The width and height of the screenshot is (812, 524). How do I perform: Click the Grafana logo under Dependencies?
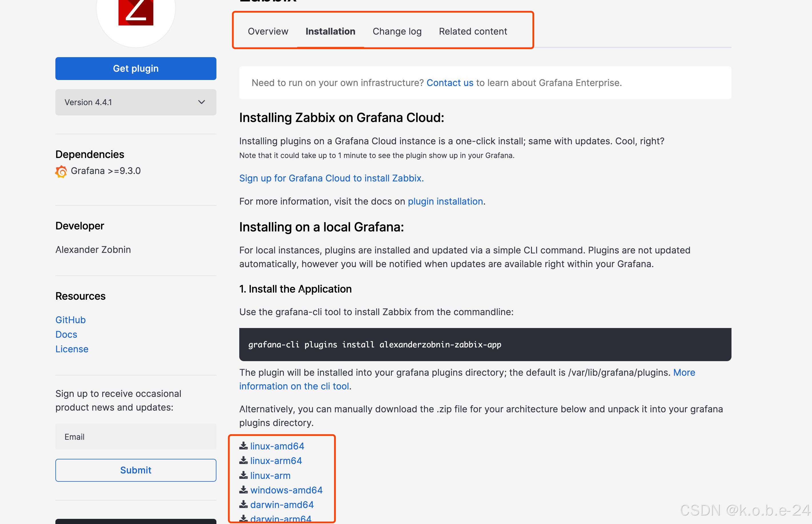tap(61, 171)
